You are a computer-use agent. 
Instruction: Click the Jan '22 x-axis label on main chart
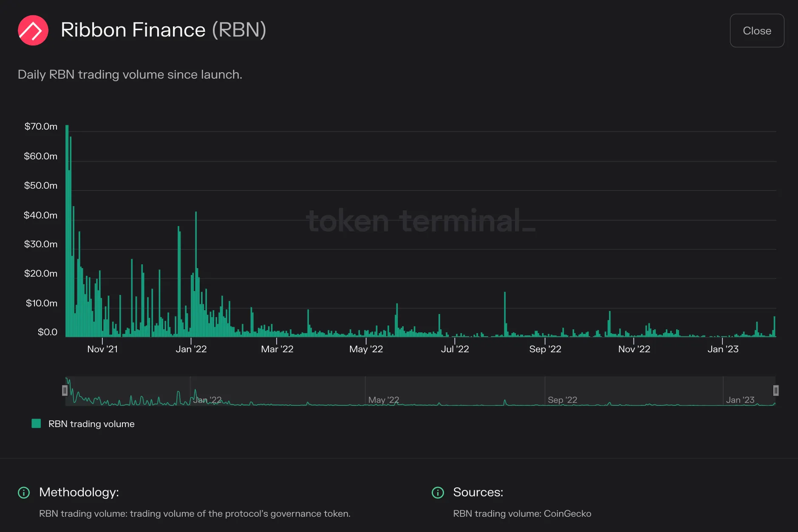(x=191, y=349)
